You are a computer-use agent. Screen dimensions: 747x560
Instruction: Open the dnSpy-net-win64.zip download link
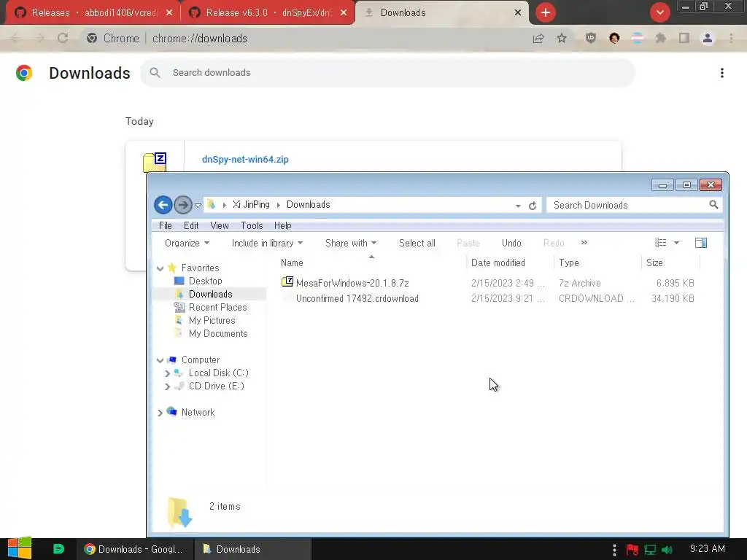245,160
